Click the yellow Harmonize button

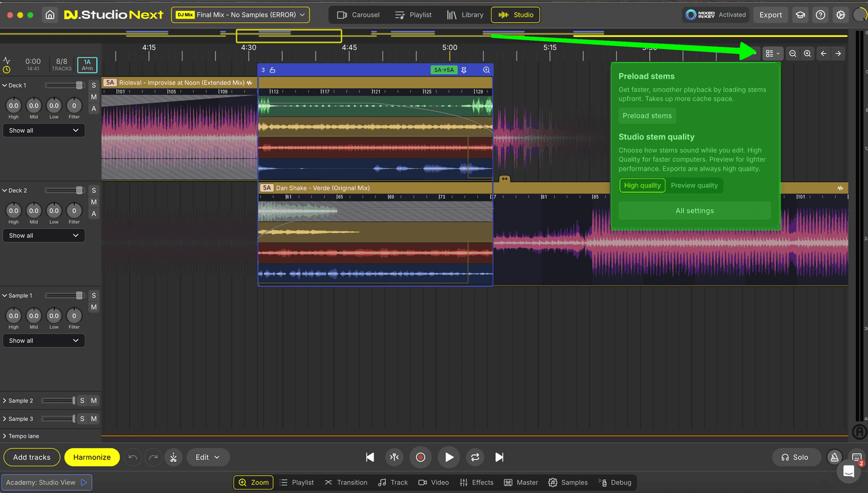point(92,457)
